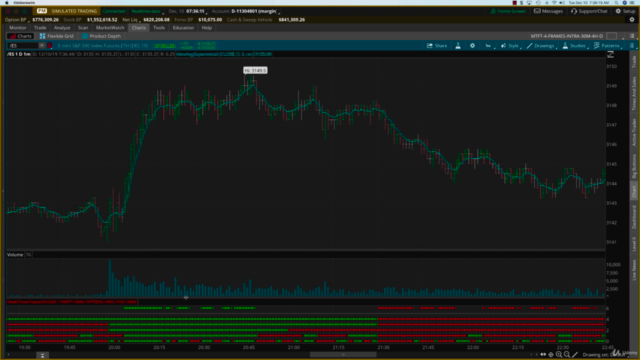Click the grid layout box icon
Image resolution: width=640 pixels, height=360 pixels.
pos(611,36)
